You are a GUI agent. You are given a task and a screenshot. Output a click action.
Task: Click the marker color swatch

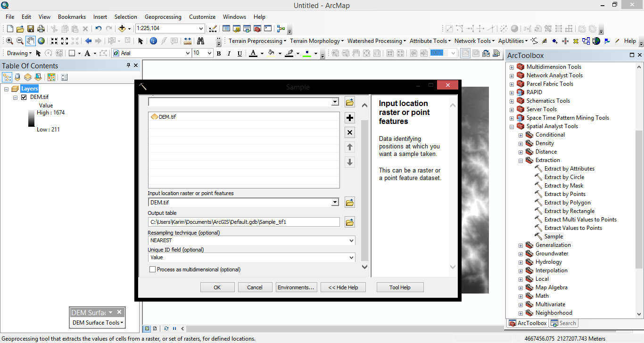point(307,53)
